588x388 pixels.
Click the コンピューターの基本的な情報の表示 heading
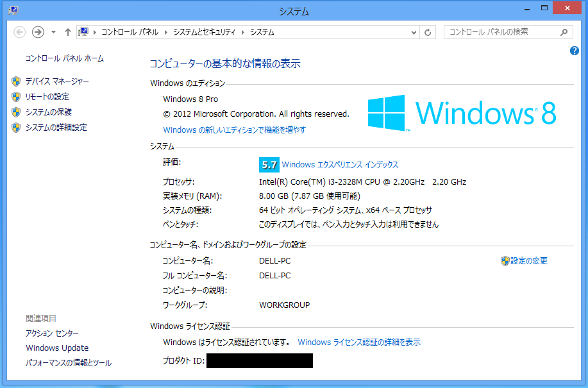225,63
